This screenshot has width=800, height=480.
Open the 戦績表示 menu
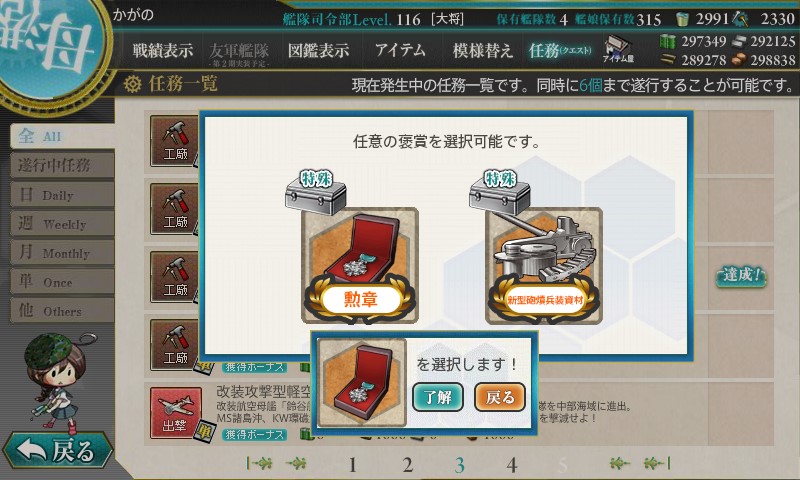point(163,50)
